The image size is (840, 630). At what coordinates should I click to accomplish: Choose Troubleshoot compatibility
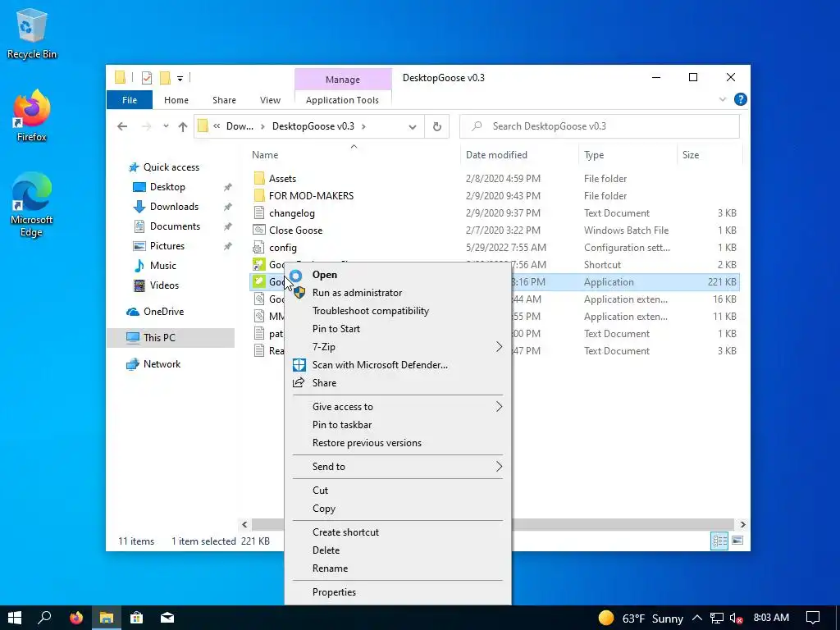tap(398, 311)
